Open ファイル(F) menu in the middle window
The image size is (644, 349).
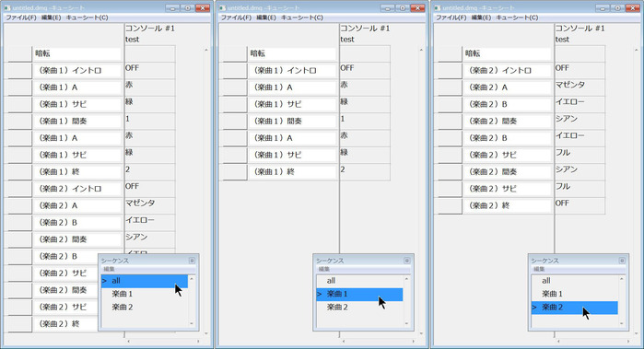pyautogui.click(x=236, y=17)
